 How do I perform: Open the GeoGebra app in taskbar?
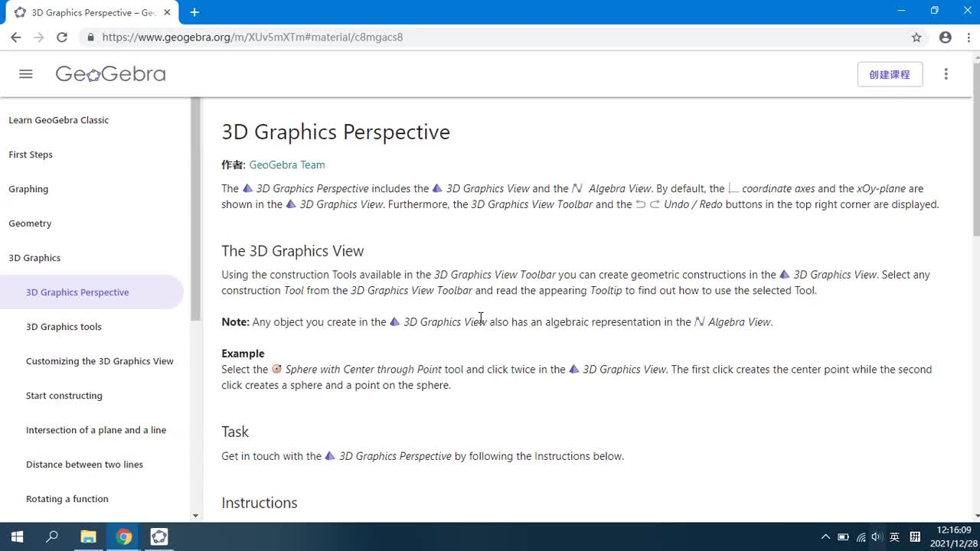click(x=159, y=536)
